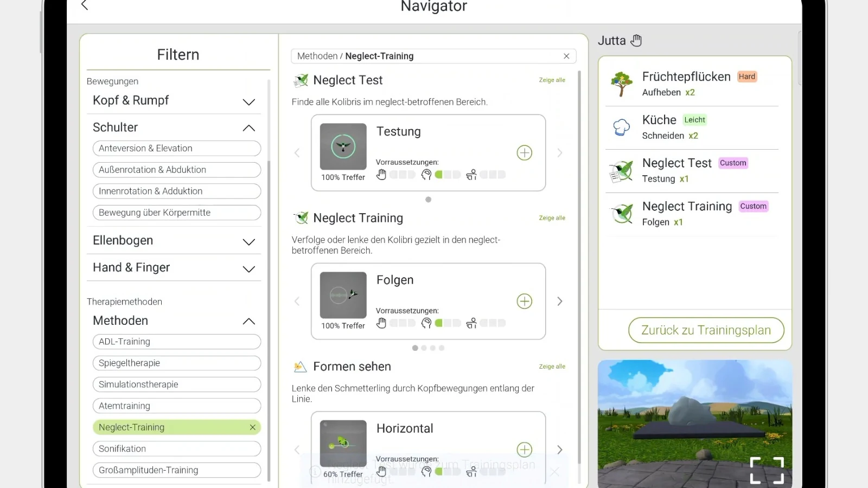Click the Methoden / Neglect-Training search field

click(x=433, y=56)
